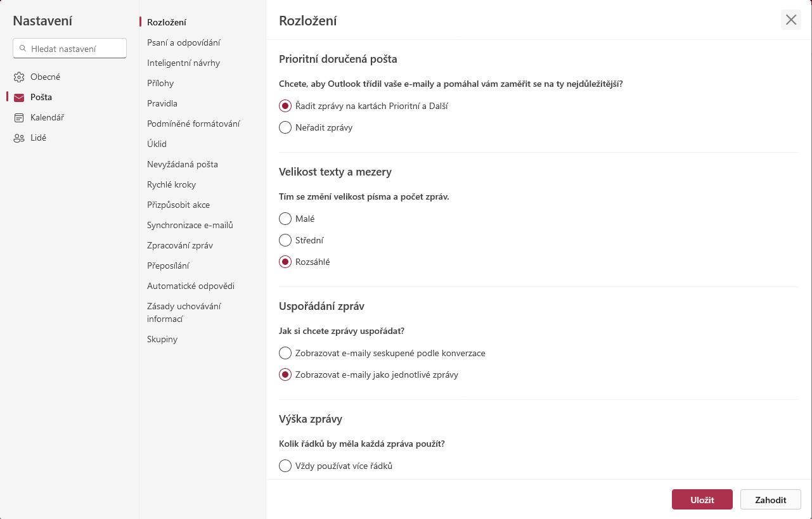Open Kalendář calendar icon
Viewport: 812px width, 519px height.
pyautogui.click(x=19, y=118)
